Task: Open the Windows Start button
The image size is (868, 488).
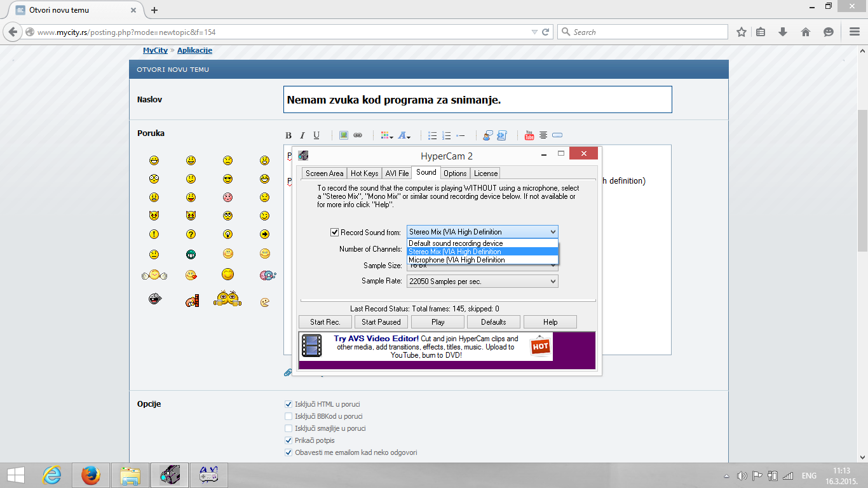Action: pyautogui.click(x=15, y=475)
